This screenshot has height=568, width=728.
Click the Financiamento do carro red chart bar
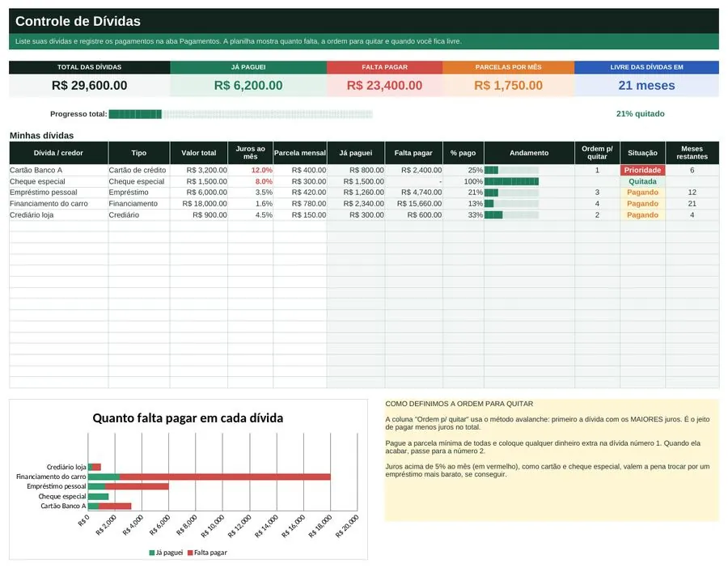coord(225,477)
